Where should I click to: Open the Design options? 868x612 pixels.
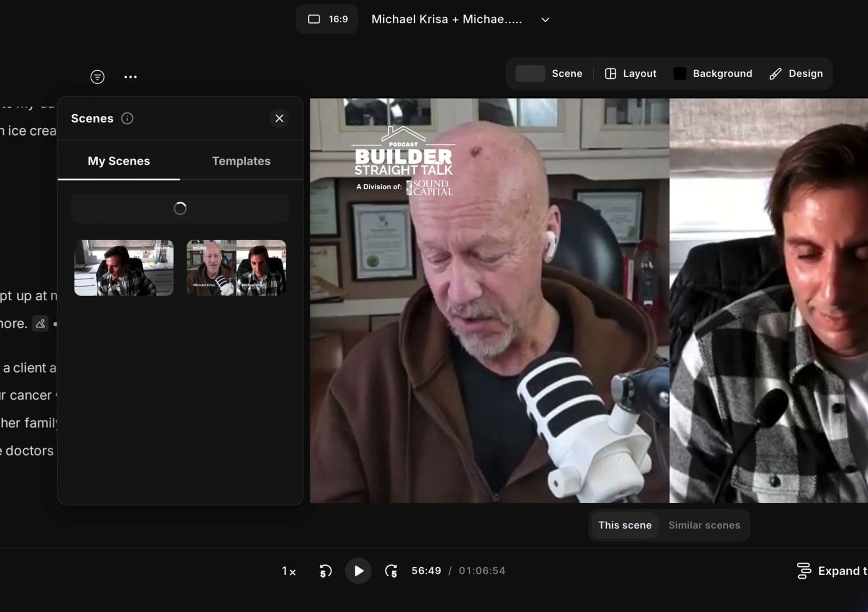tap(796, 73)
